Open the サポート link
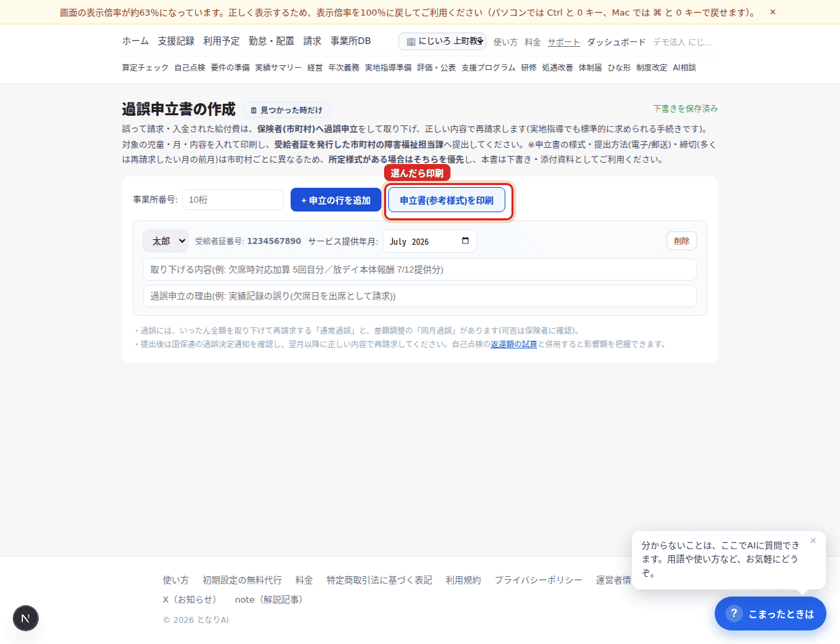 tap(564, 42)
